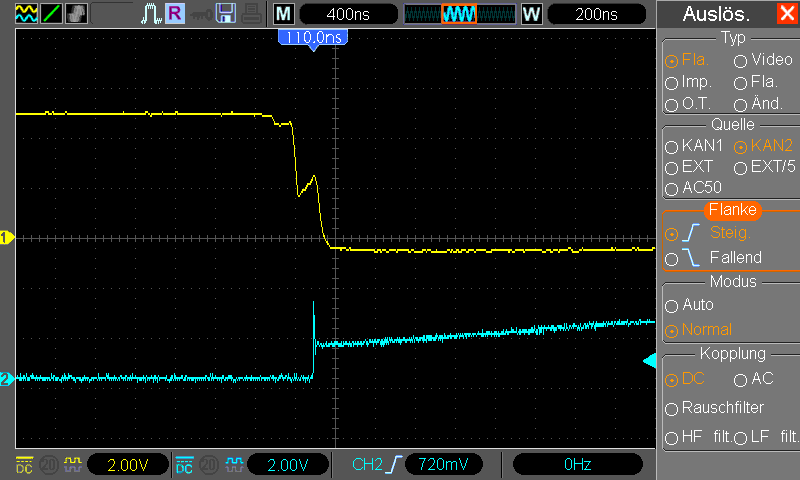The height and width of the screenshot is (480, 800).
Task: Click the waveform memory overview bar
Action: coord(460,14)
